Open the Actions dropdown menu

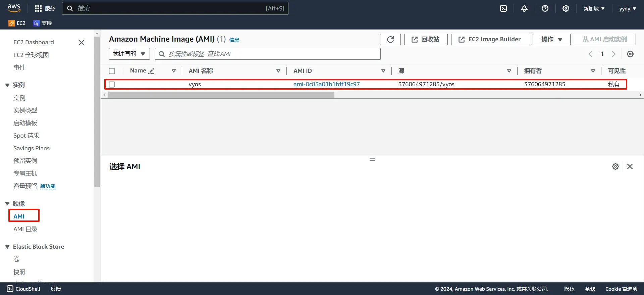(x=551, y=40)
